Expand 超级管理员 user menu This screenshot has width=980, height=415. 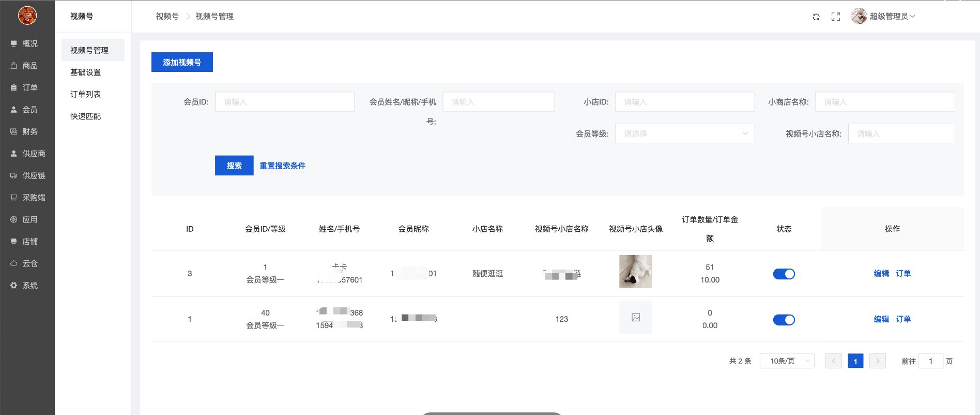[888, 17]
